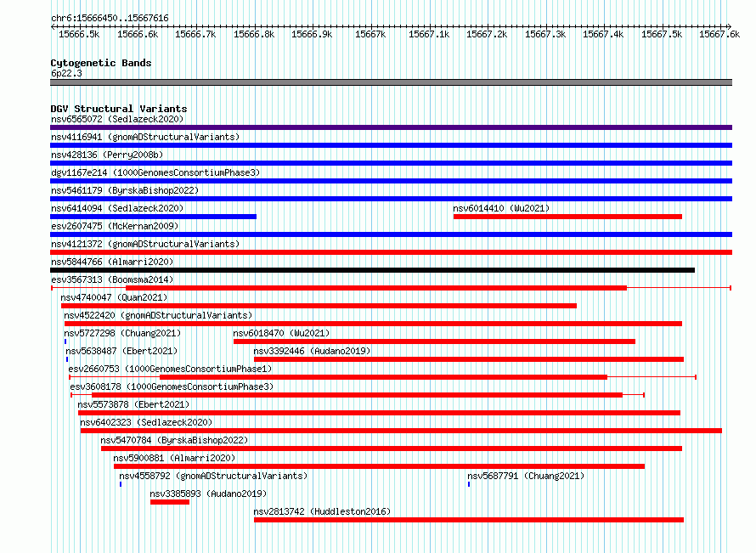Select the short red nsv3385893 bar
Viewport: 756px width, 553px height.
(170, 502)
